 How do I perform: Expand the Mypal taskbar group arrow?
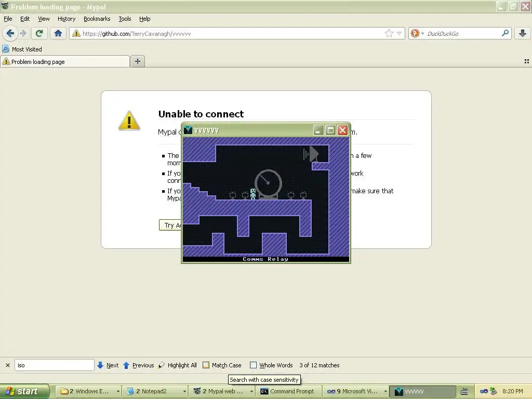[x=251, y=391]
